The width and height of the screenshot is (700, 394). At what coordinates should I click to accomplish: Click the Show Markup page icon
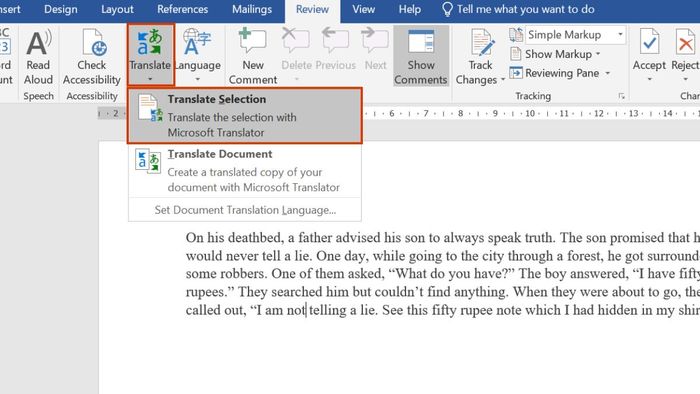pyautogui.click(x=516, y=54)
